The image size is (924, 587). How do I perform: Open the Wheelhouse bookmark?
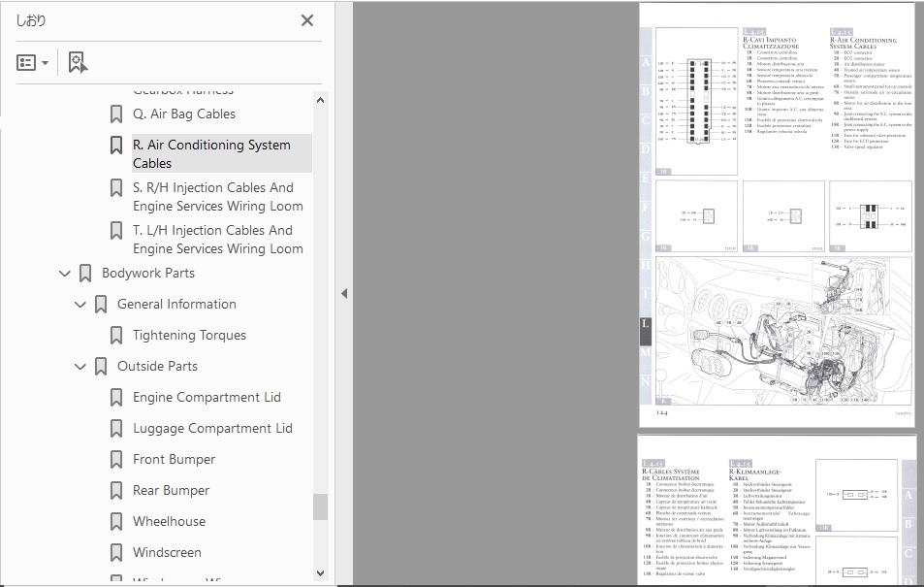click(x=169, y=522)
